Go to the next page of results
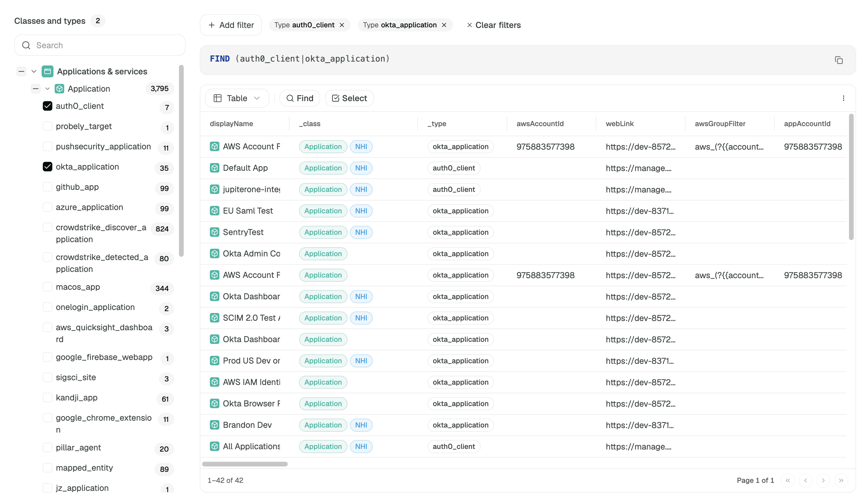This screenshot has height=501, width=868. 823,480
